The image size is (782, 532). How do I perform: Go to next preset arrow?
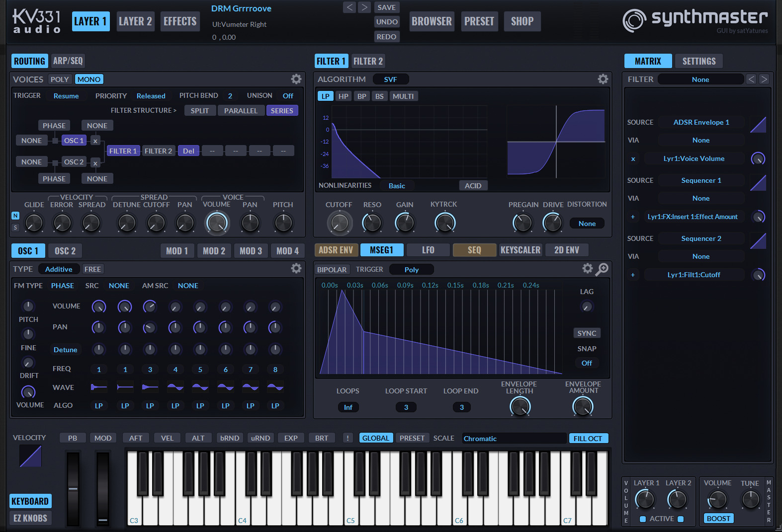[x=364, y=7]
